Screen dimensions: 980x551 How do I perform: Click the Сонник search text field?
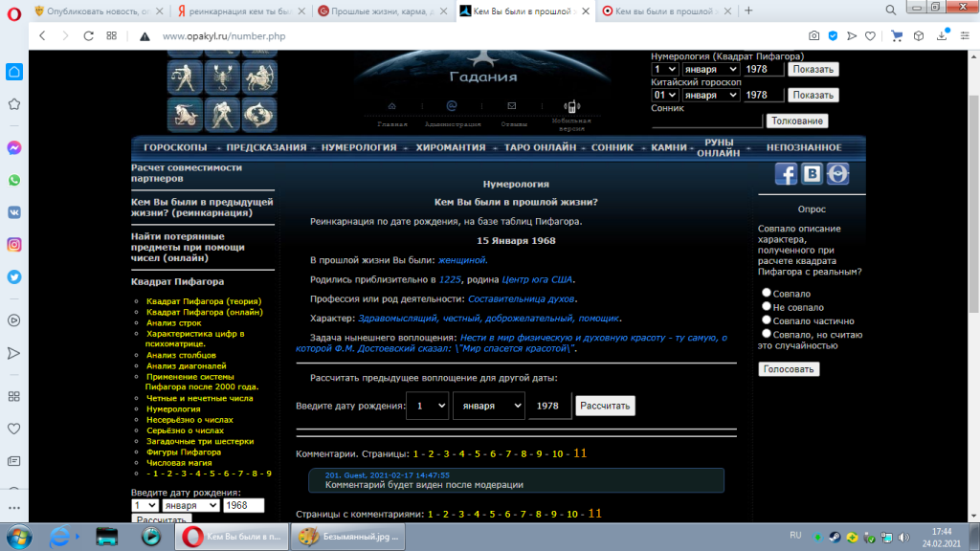(706, 121)
